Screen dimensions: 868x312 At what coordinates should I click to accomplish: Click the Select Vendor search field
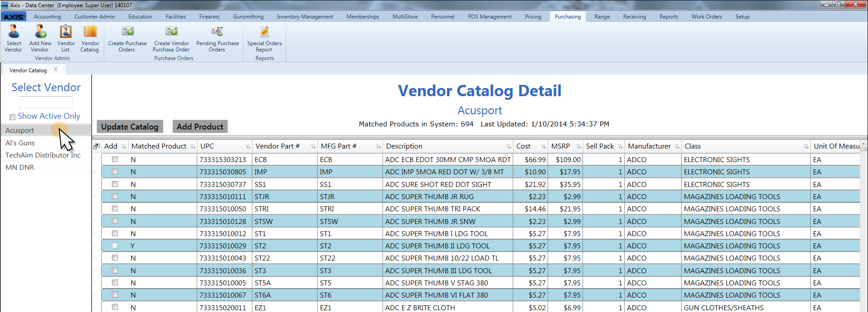point(46,102)
